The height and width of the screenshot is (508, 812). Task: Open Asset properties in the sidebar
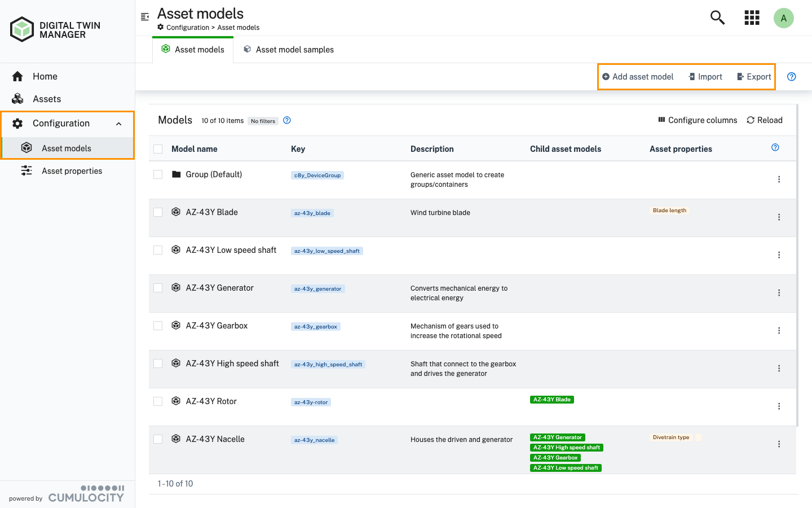point(72,170)
